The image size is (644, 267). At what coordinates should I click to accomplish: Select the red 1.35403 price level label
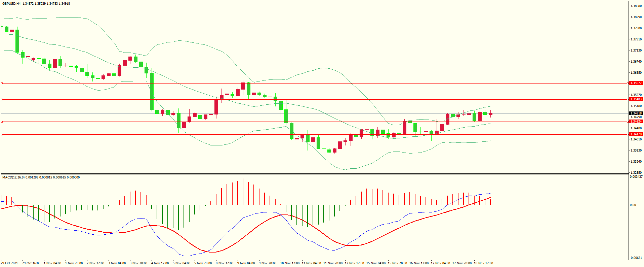(x=636, y=99)
